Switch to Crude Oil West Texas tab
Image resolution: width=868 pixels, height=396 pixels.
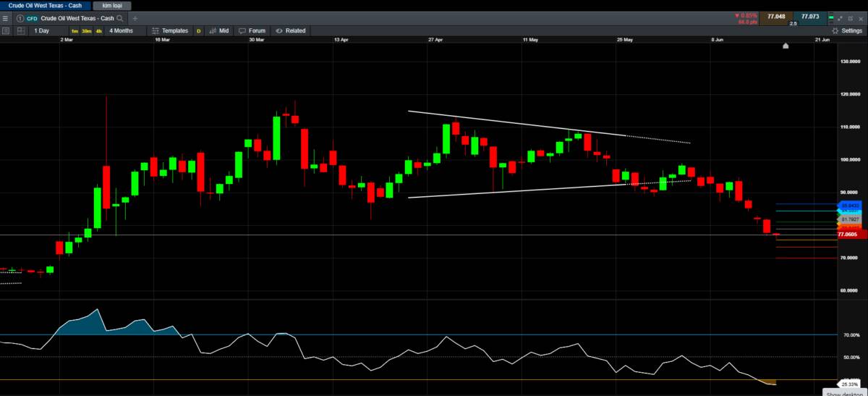tap(44, 5)
